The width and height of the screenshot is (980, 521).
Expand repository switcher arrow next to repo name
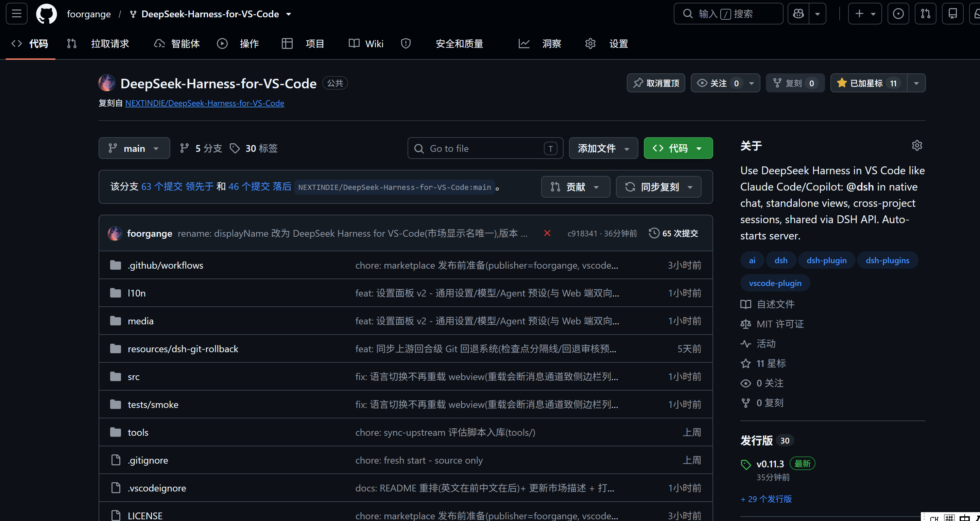[x=289, y=14]
